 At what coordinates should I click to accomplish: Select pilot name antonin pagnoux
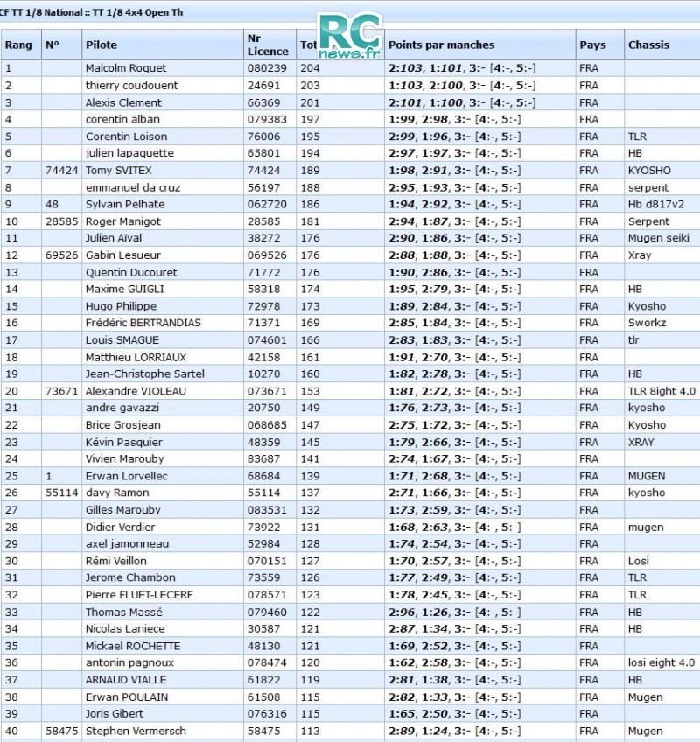pyautogui.click(x=129, y=662)
